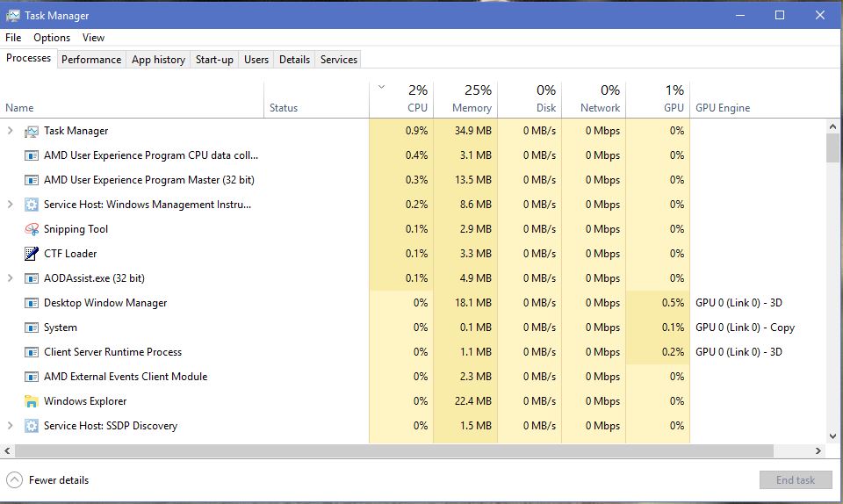Expand the Service Host: SSDP Discovery row
The image size is (843, 504).
[10, 426]
